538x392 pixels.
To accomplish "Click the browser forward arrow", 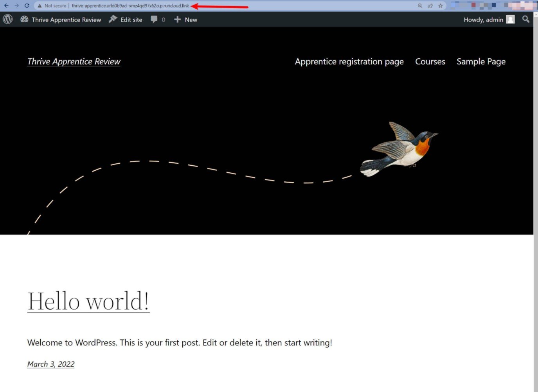I will (x=16, y=6).
